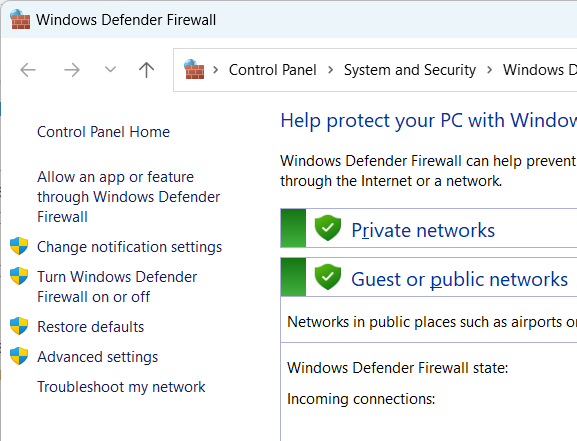Click the shield icon beside Change notification settings
The width and height of the screenshot is (577, 441).
coord(19,246)
